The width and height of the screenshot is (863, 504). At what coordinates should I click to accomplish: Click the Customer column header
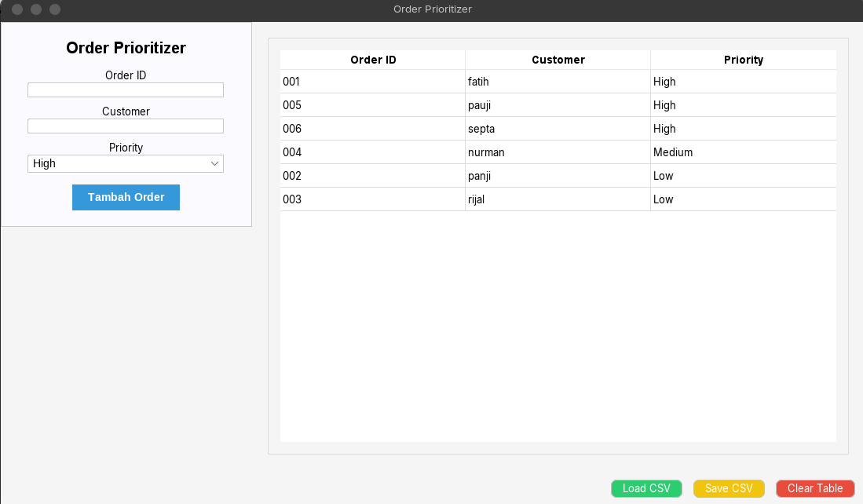coord(558,60)
